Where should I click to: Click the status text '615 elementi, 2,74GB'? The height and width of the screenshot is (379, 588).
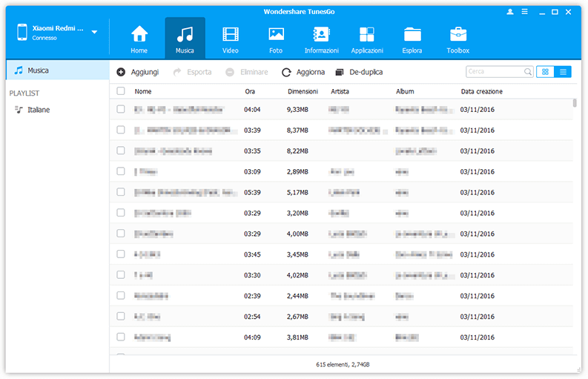coord(343,364)
